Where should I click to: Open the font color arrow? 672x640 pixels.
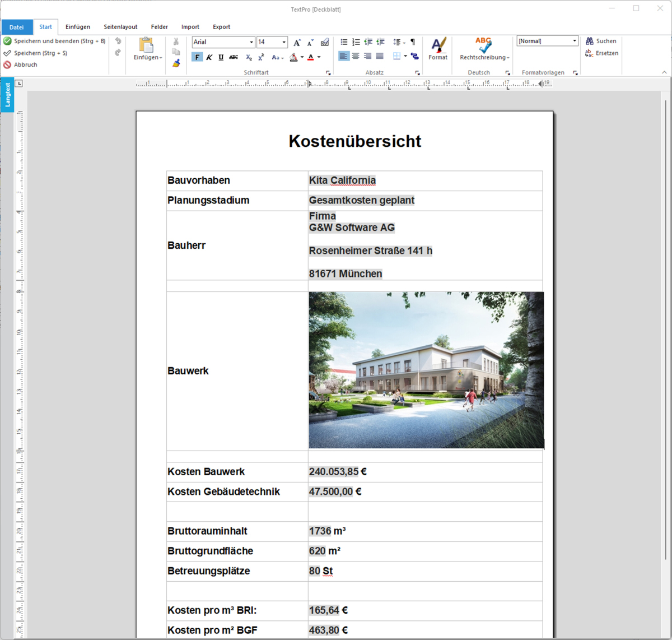pyautogui.click(x=319, y=57)
